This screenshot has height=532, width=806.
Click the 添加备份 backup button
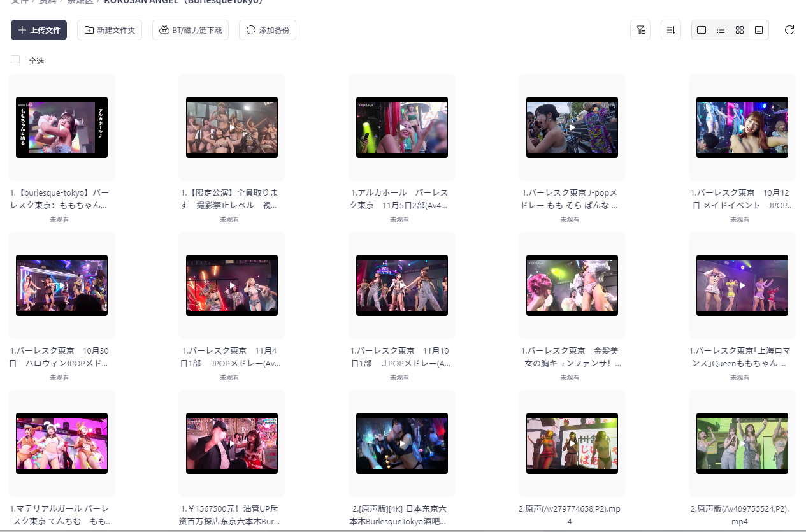pos(267,29)
